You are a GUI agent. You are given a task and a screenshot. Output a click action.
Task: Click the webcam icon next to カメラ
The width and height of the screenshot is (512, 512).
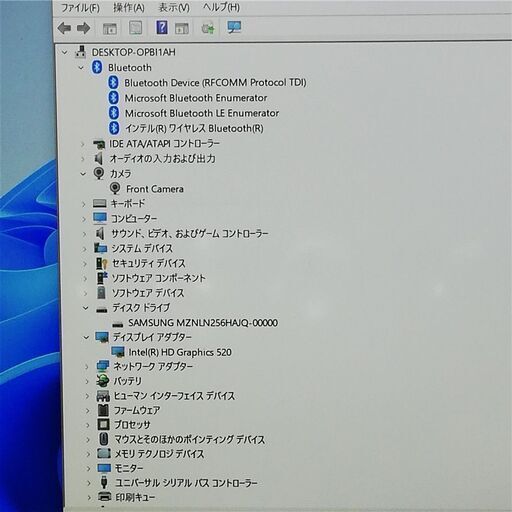(99, 173)
